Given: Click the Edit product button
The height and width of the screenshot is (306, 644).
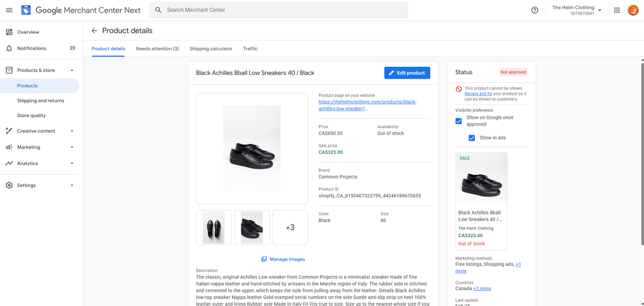Looking at the screenshot, I should (x=407, y=73).
